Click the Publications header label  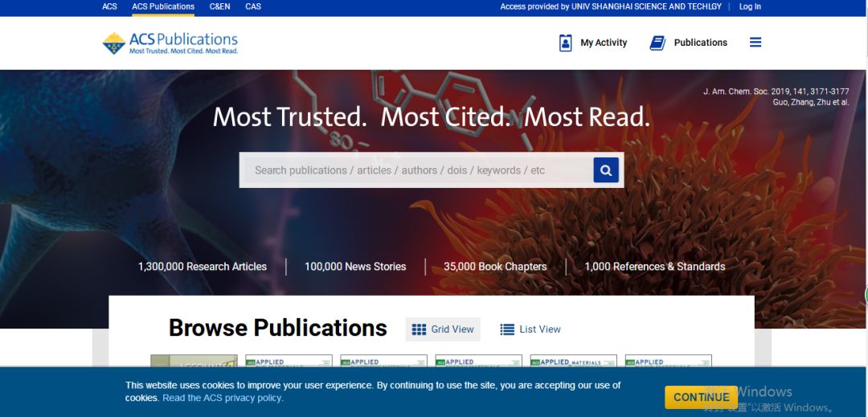click(x=700, y=43)
